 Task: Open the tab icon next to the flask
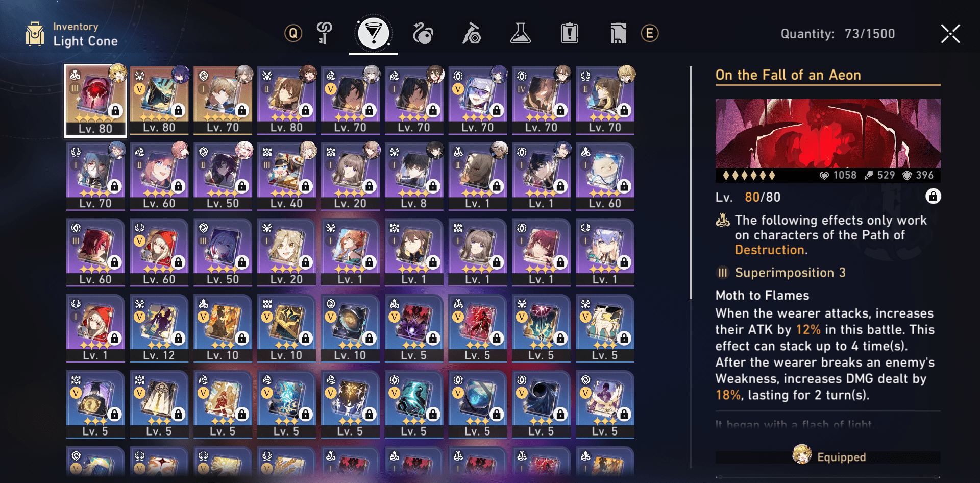[x=471, y=34]
